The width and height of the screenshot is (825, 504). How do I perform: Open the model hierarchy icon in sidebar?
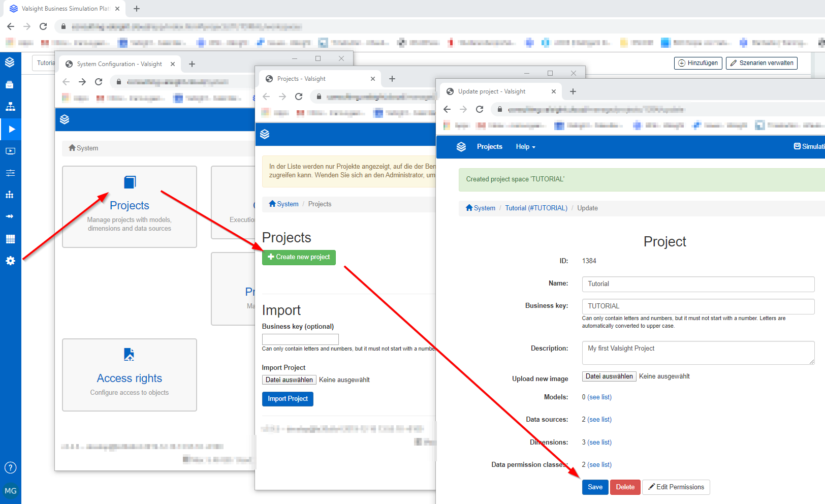pyautogui.click(x=11, y=107)
